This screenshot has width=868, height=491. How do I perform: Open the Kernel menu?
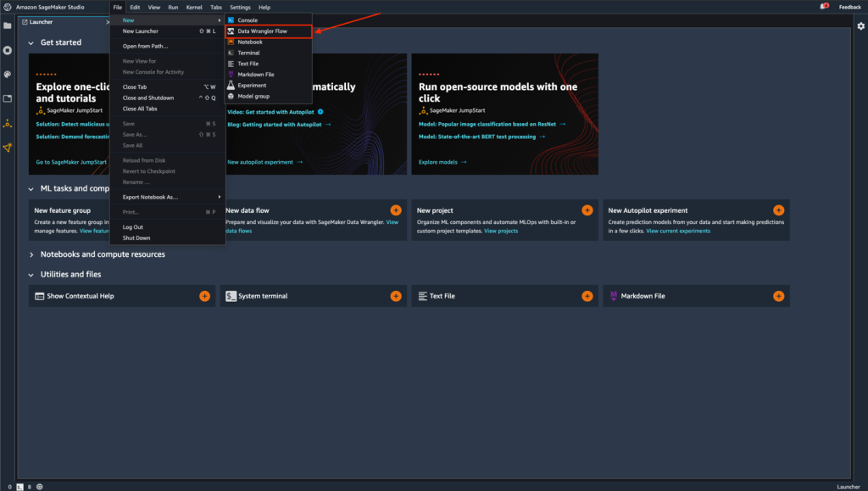(x=194, y=7)
